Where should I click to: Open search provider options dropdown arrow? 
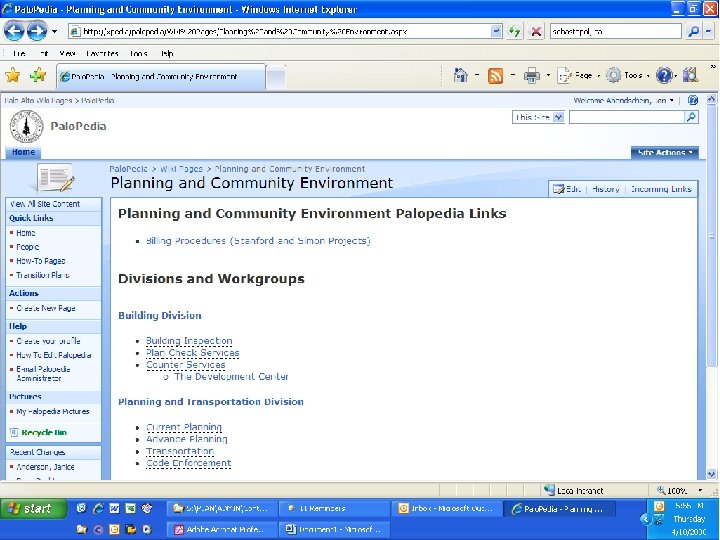click(709, 31)
